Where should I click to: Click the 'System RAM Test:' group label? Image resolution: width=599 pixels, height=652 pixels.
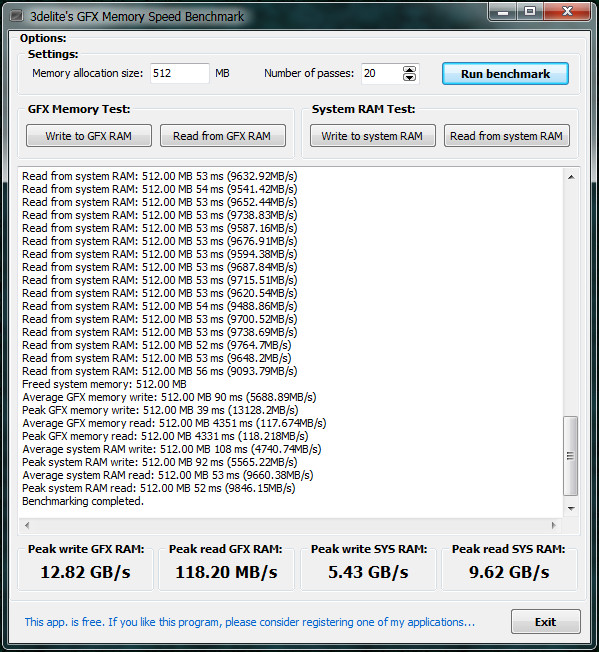(x=364, y=109)
